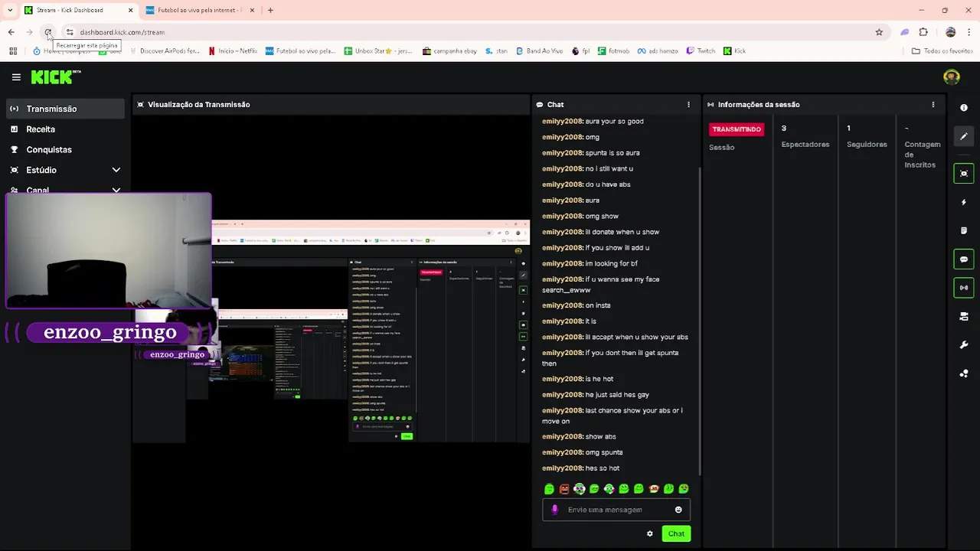Screen dimensions: 980x551
Task: Open the 'Band Ao Vivo' bookmark
Action: (x=539, y=51)
